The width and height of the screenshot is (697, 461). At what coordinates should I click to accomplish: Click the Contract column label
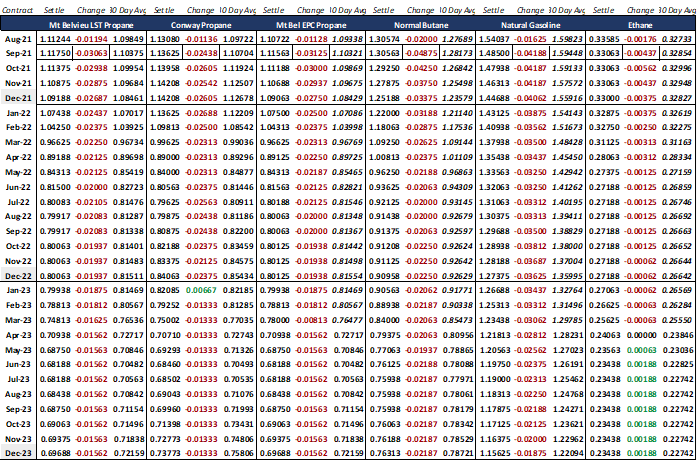coord(17,10)
